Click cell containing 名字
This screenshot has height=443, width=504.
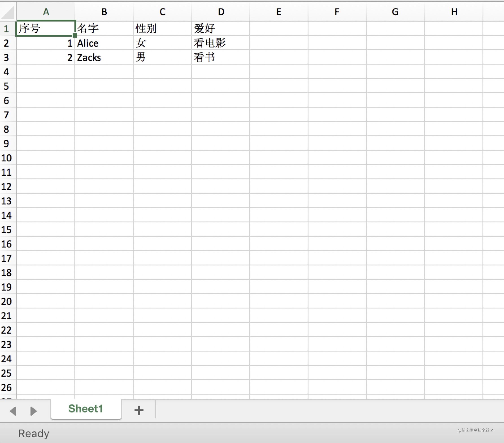click(104, 28)
